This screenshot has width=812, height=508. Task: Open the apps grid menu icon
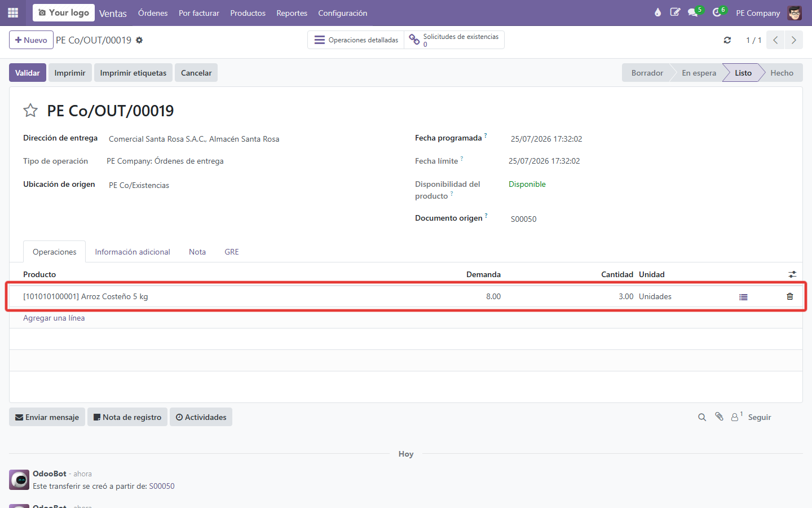tap(13, 12)
